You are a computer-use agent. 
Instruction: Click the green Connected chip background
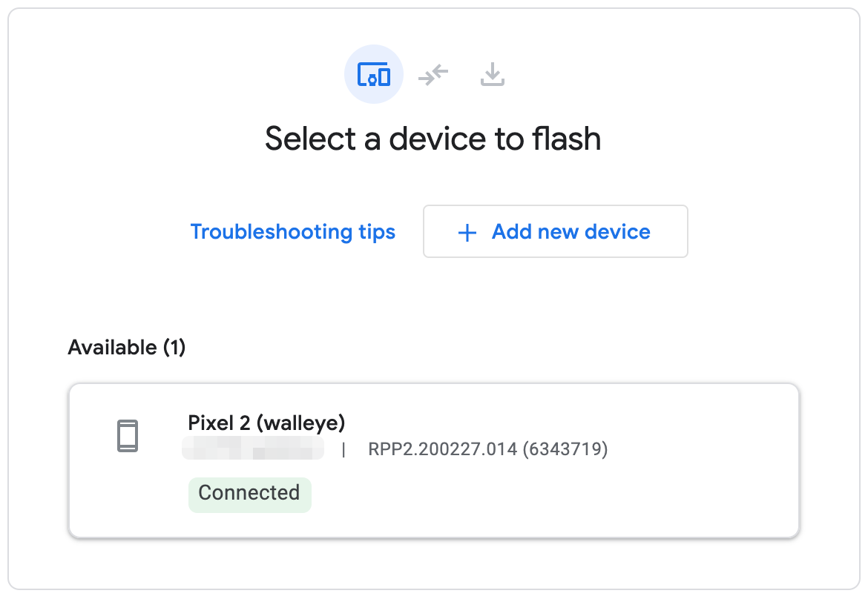coord(249,493)
